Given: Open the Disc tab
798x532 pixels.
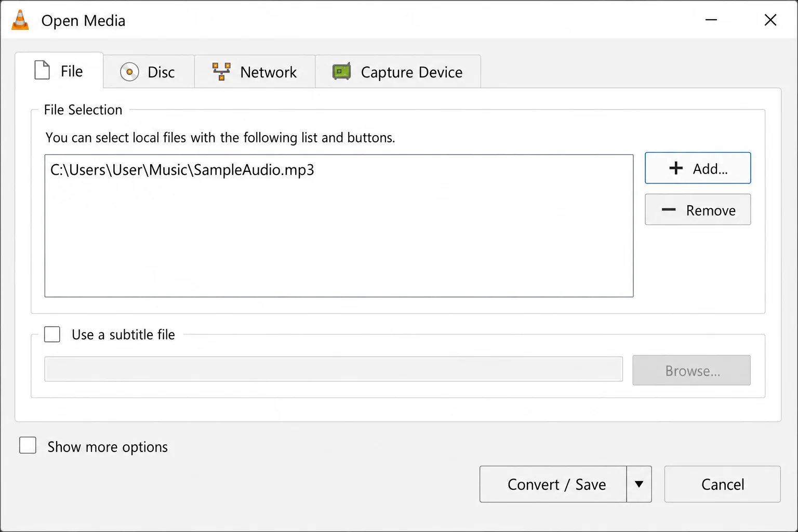Looking at the screenshot, I should 149,72.
